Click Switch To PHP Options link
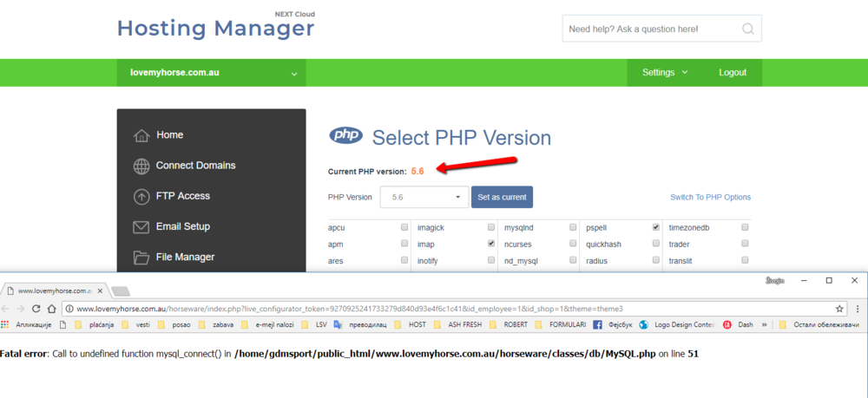This screenshot has width=868, height=398. click(x=710, y=198)
